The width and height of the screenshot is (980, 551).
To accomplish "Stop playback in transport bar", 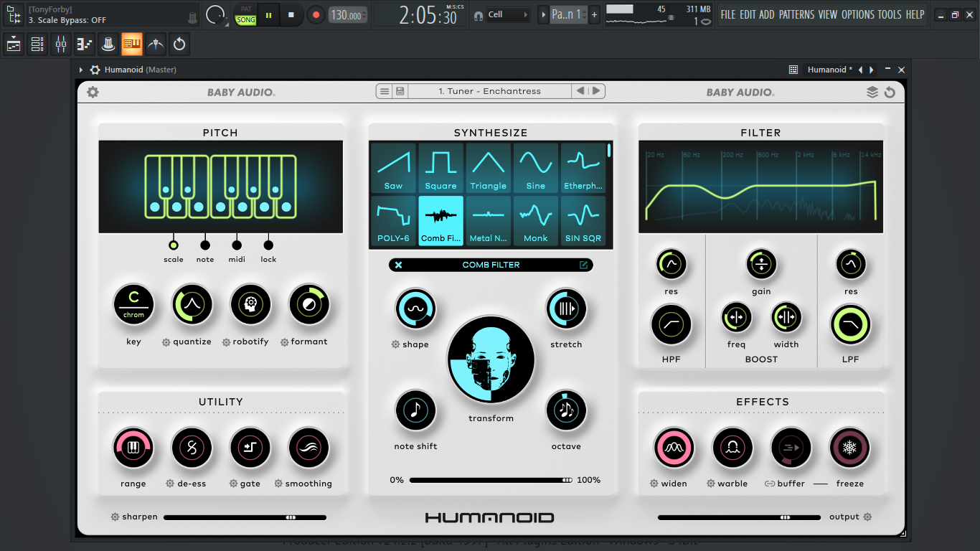I will tap(291, 14).
